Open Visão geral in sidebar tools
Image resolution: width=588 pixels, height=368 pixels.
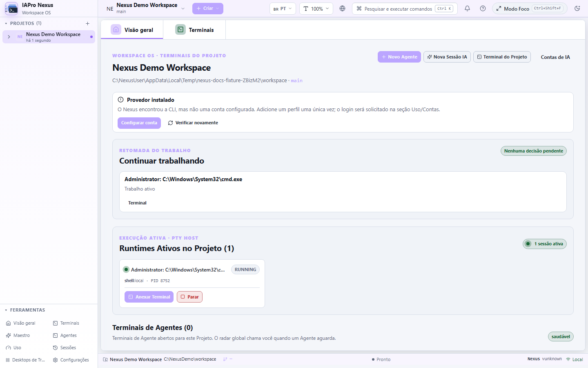click(x=21, y=323)
